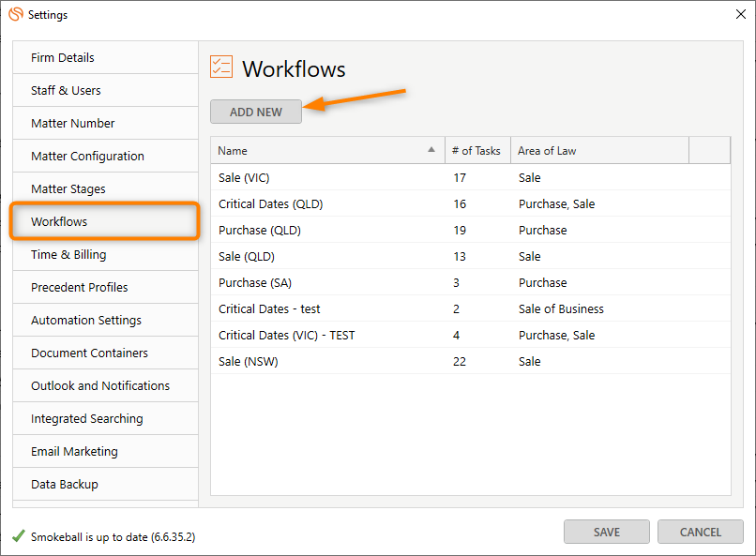Open Data Backup settings
Image resolution: width=756 pixels, height=556 pixels.
click(x=65, y=485)
